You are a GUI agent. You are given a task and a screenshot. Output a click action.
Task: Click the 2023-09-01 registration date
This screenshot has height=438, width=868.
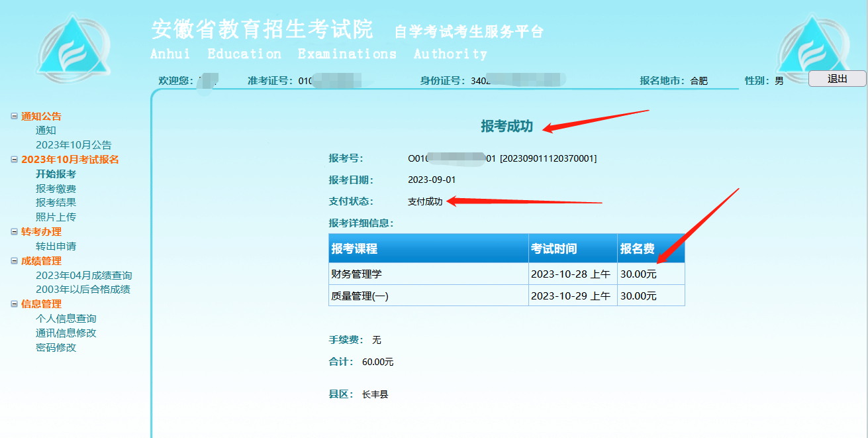(x=432, y=180)
